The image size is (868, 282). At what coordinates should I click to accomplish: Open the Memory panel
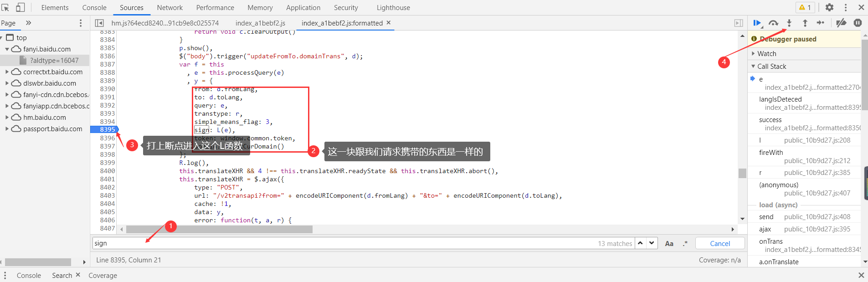pos(260,8)
